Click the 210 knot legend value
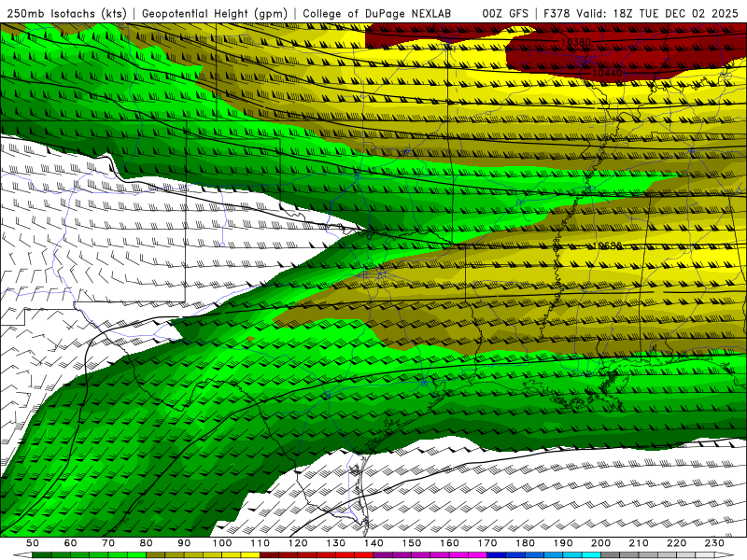Viewport: 747px width, 560px height. [639, 543]
